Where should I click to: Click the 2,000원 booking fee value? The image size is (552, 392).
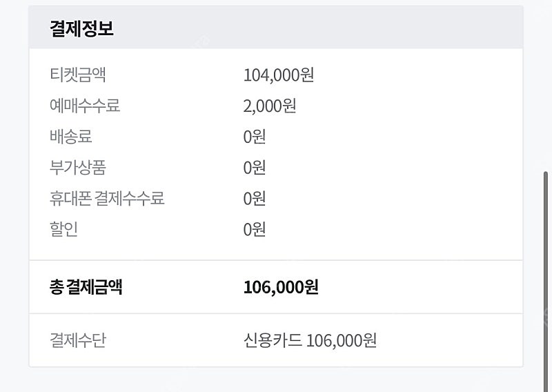[270, 106]
